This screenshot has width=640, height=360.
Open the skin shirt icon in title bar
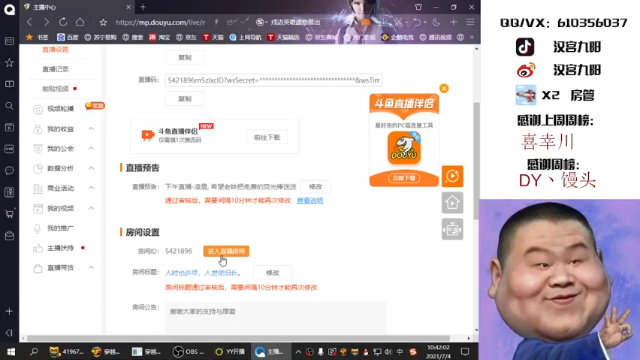click(x=418, y=7)
